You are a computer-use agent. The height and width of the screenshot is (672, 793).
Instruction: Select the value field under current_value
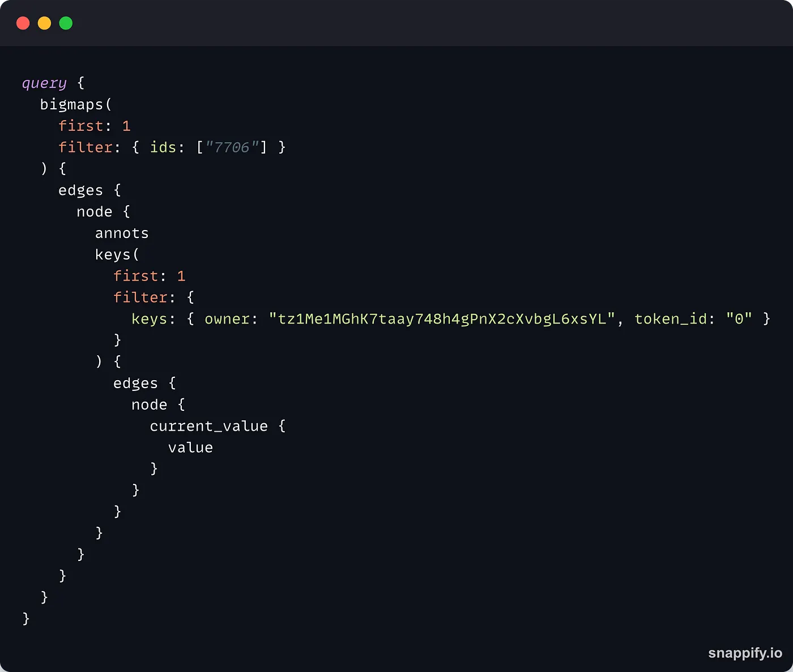click(x=190, y=448)
